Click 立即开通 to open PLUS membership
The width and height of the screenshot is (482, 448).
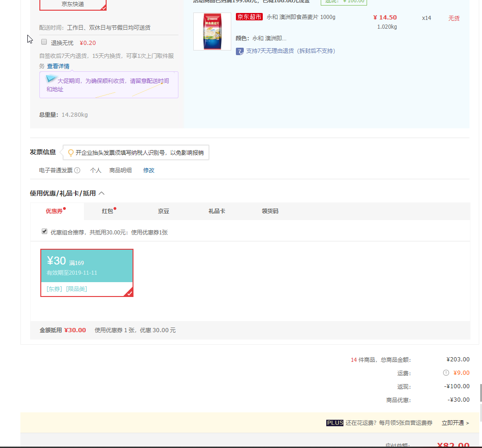tap(455, 423)
